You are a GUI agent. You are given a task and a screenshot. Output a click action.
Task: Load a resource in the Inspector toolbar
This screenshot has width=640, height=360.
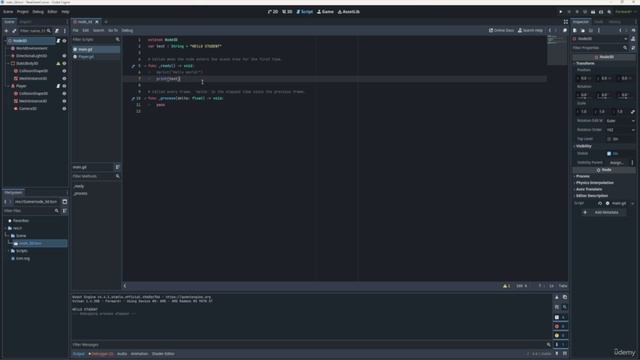tap(583, 31)
